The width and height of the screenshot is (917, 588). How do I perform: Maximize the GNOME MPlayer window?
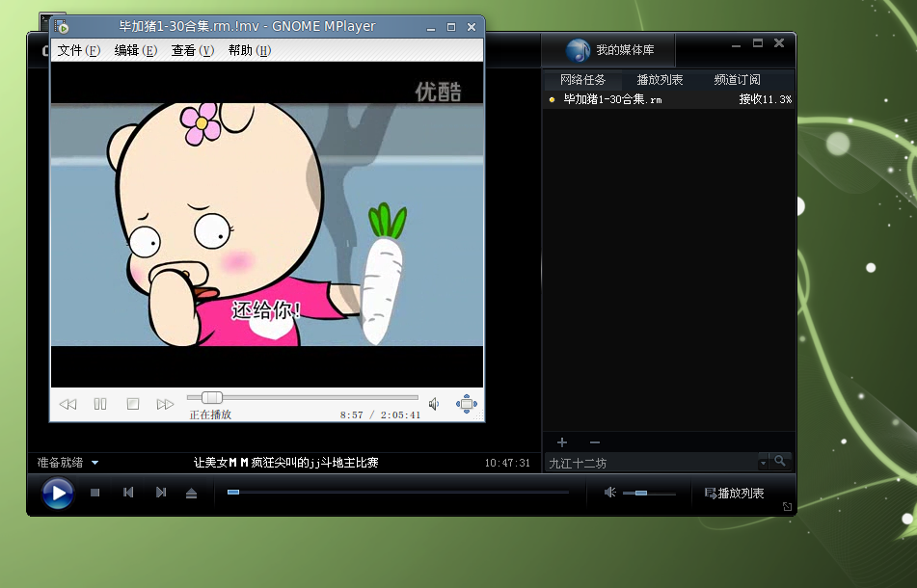click(x=451, y=27)
